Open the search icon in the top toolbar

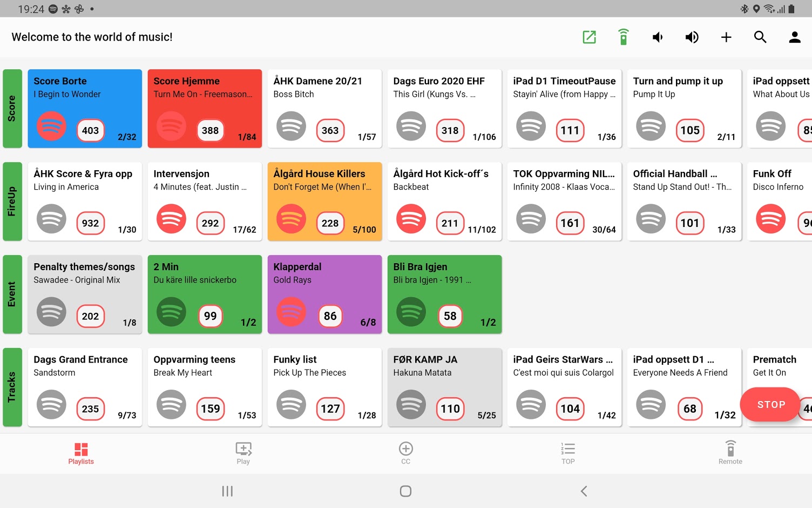click(x=760, y=37)
